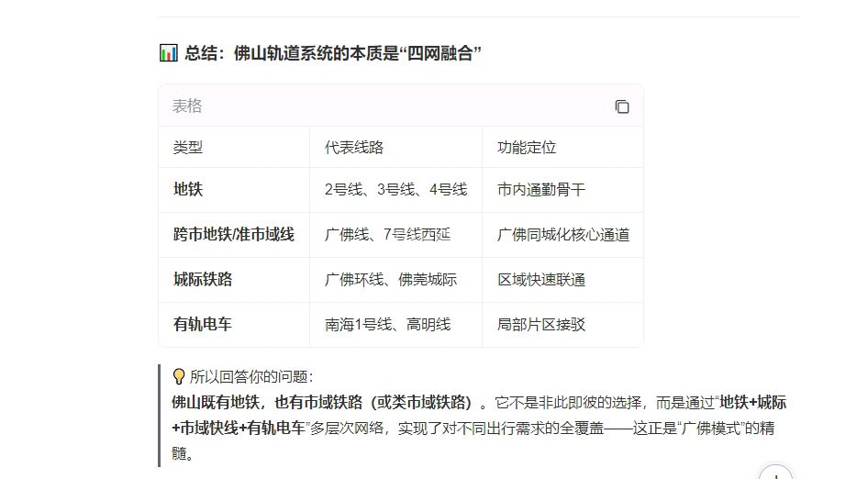The height and width of the screenshot is (479, 868).
Task: Click the cell 2号线、3号线、4号线
Action: (395, 190)
